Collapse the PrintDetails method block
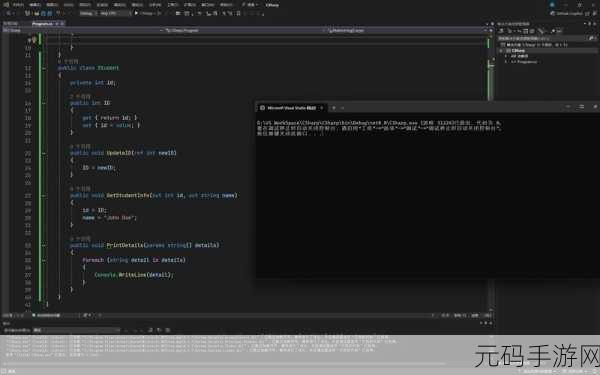 point(44,245)
